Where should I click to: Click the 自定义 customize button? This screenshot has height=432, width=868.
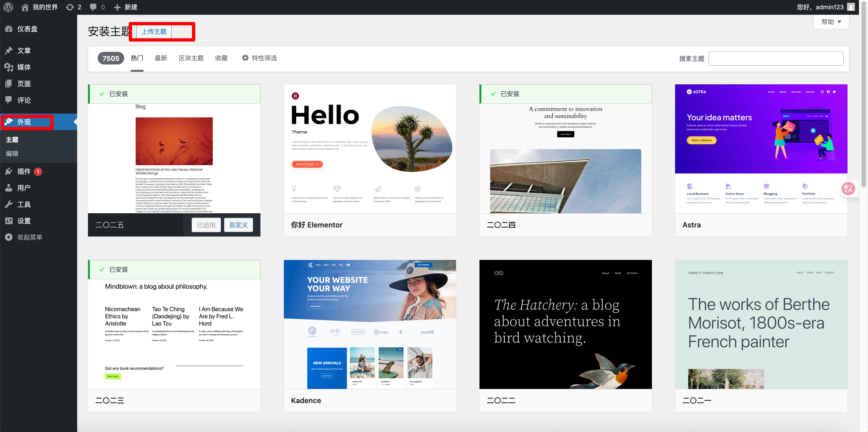pyautogui.click(x=238, y=225)
